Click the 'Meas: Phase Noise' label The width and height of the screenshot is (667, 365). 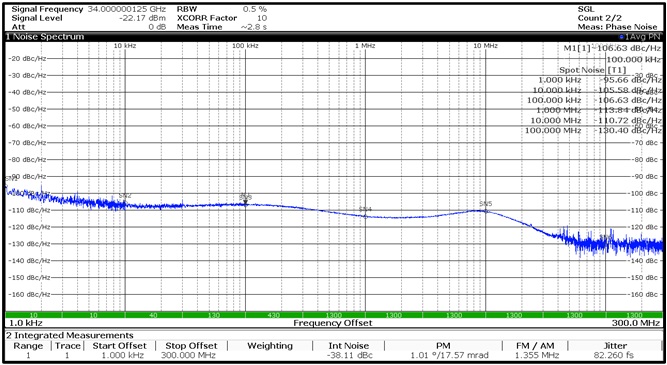click(617, 27)
